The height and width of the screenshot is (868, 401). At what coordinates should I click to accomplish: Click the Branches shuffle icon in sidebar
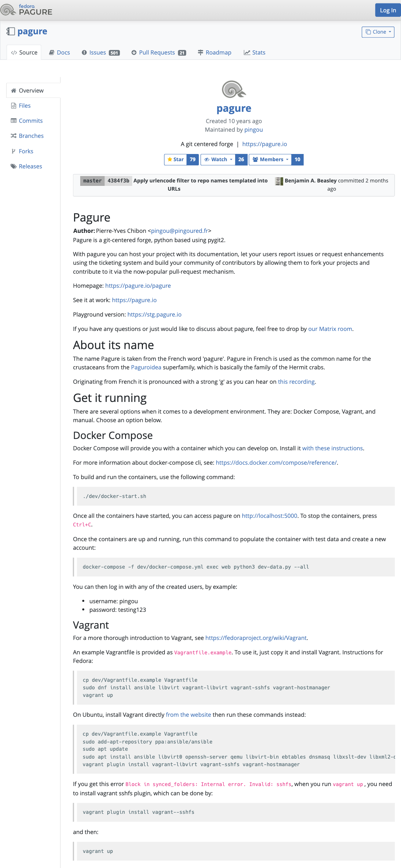14,136
